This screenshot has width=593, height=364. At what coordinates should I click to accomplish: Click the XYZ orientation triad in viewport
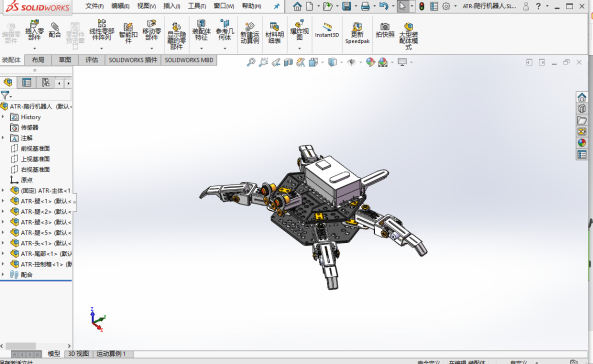pos(98,320)
